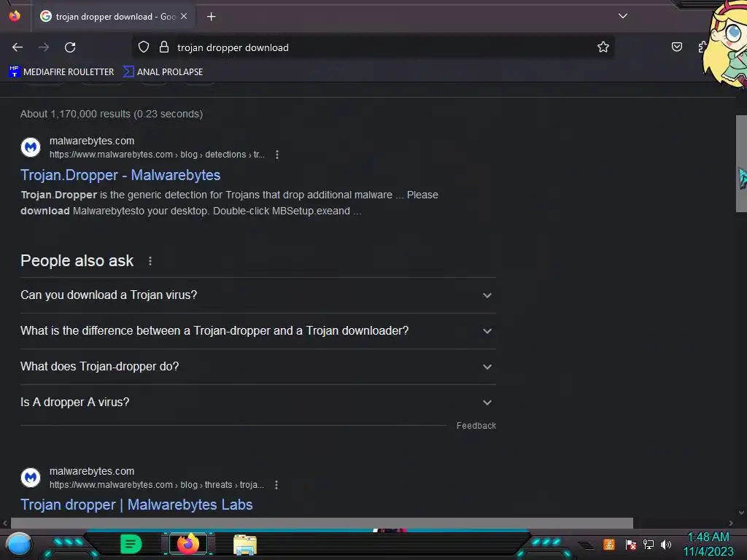View site security via padlock icon
This screenshot has height=560, width=747.
[164, 47]
